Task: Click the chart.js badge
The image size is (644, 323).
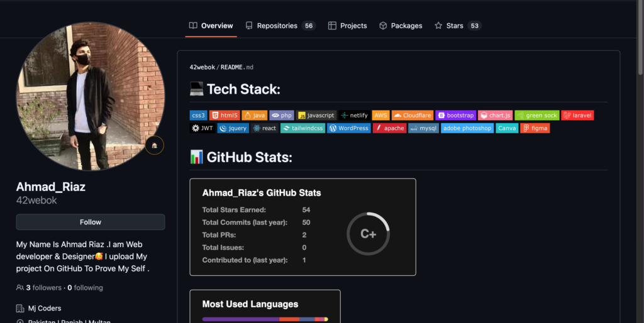Action: coord(496,116)
